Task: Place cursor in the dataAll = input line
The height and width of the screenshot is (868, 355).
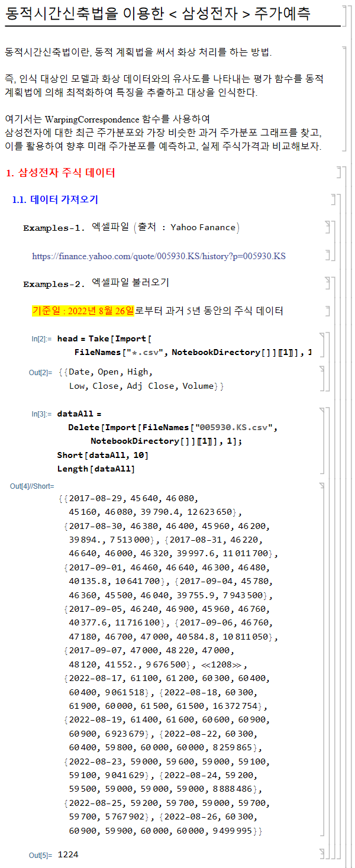Action: tap(80, 414)
